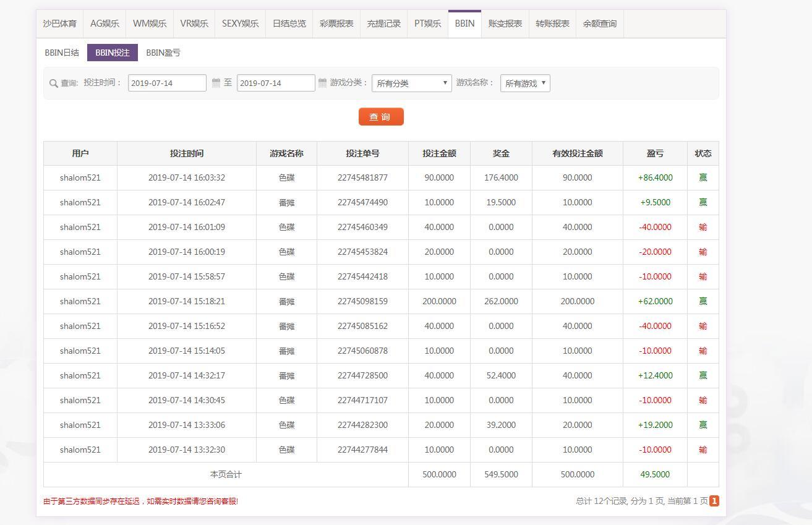Click the orange 查询 button
The width and height of the screenshot is (812, 525).
tap(381, 117)
